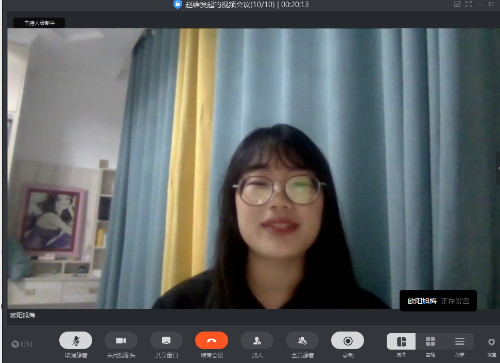Select the speaker layout view
The image size is (500, 363).
(x=401, y=342)
